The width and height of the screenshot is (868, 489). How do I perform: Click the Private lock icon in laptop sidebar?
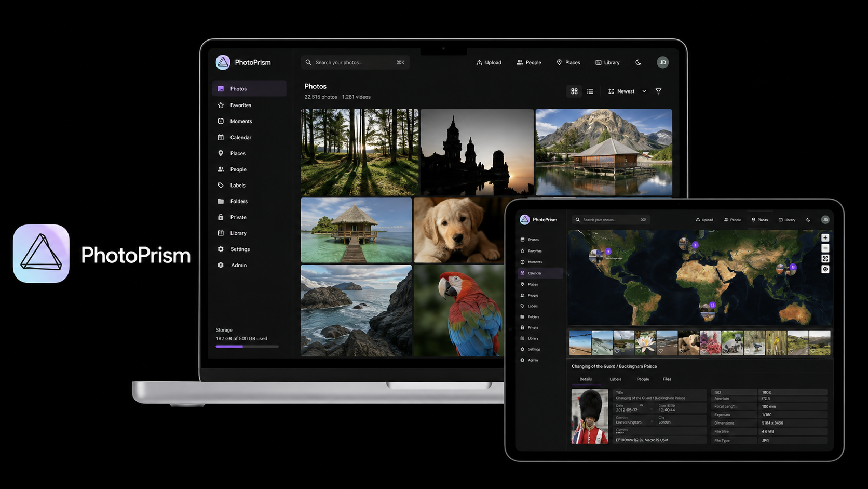[221, 217]
